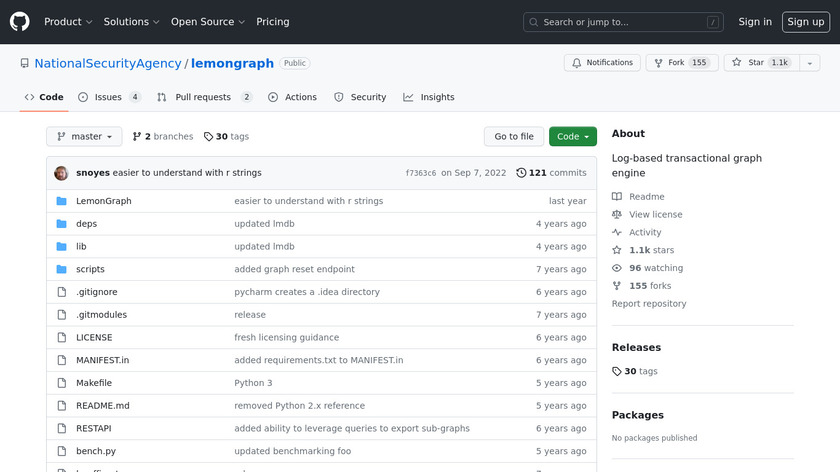Open the Solutions dropdown menu
This screenshot has height=472, width=840.
point(131,22)
